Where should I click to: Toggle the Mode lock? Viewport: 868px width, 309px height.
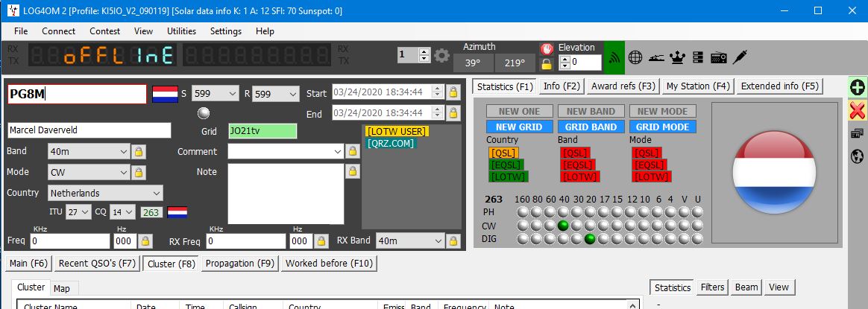tap(138, 172)
